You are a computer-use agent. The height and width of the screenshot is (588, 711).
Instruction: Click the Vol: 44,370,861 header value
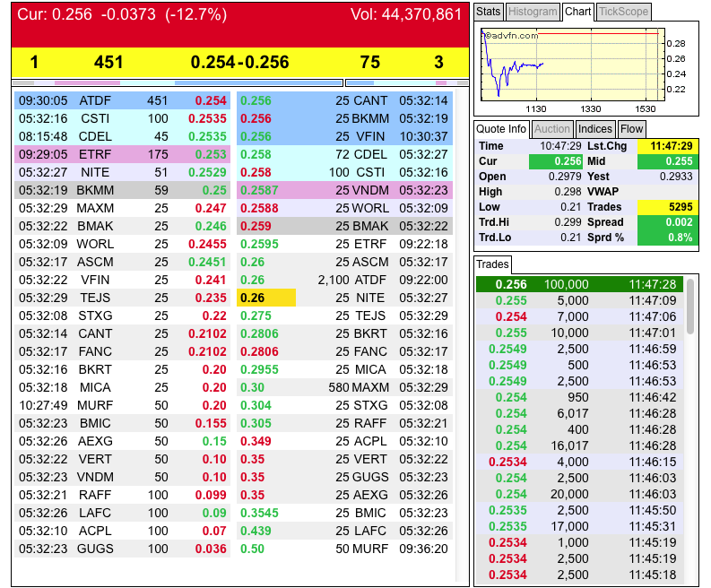[x=406, y=14]
